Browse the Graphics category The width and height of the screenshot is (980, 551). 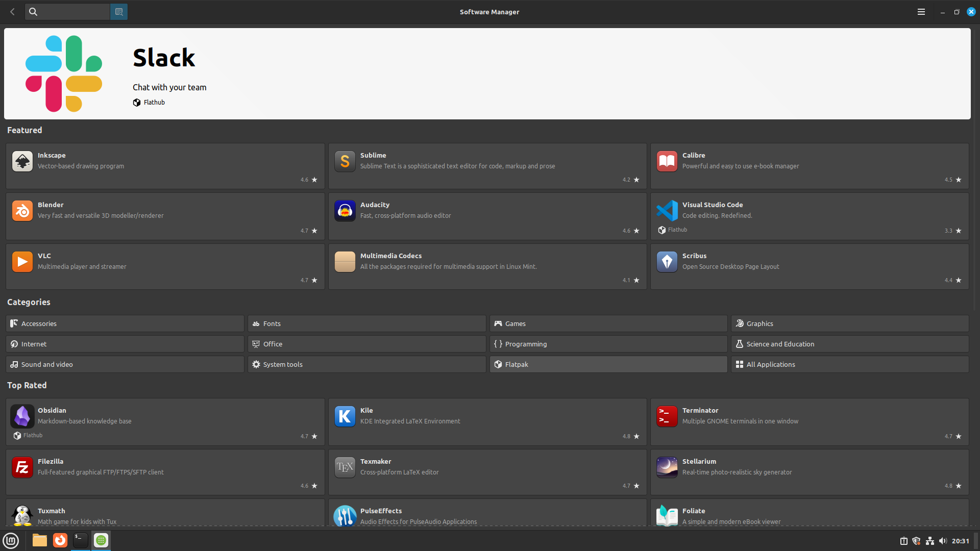[850, 323]
